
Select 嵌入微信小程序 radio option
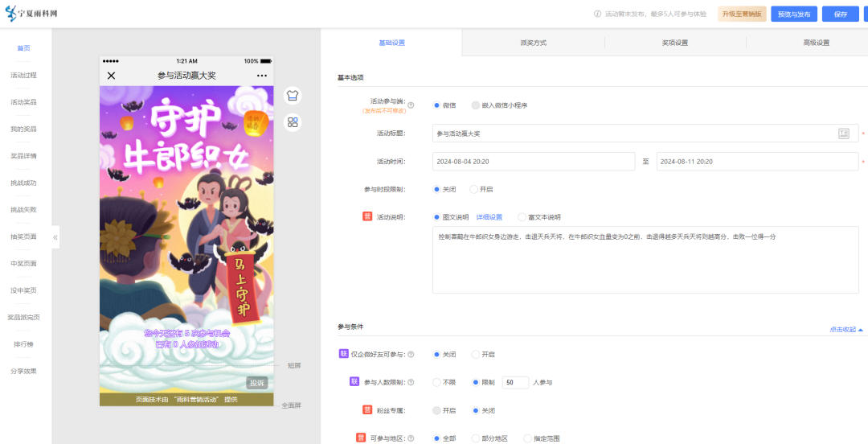499,105
